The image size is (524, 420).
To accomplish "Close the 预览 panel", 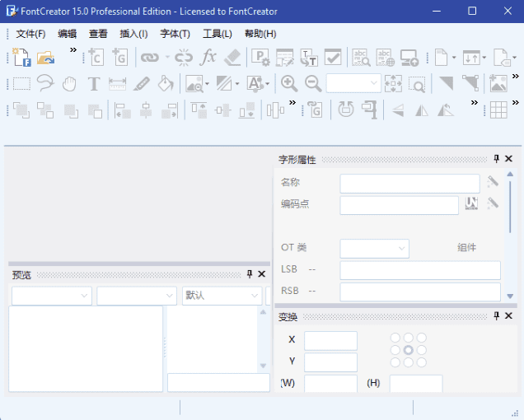I will 262,274.
